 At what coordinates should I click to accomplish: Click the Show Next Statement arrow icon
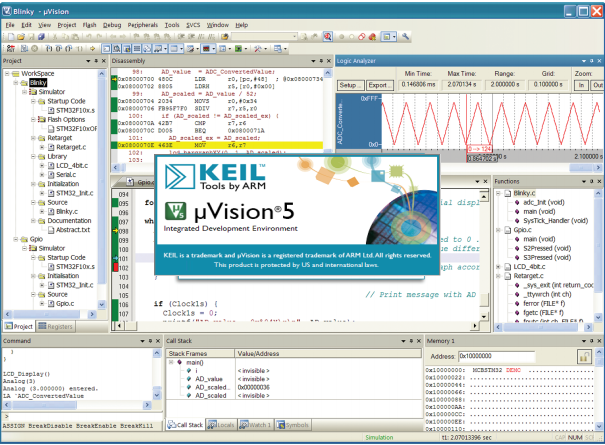(93, 49)
